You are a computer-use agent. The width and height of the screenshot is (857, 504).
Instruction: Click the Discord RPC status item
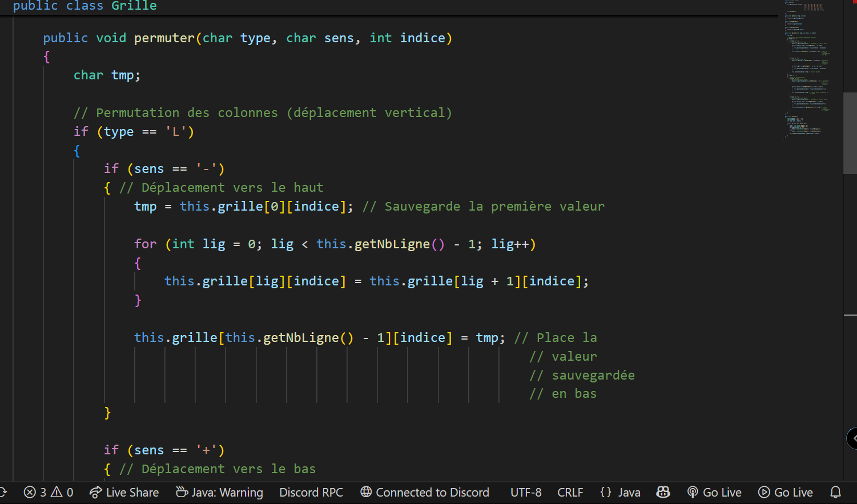click(311, 492)
